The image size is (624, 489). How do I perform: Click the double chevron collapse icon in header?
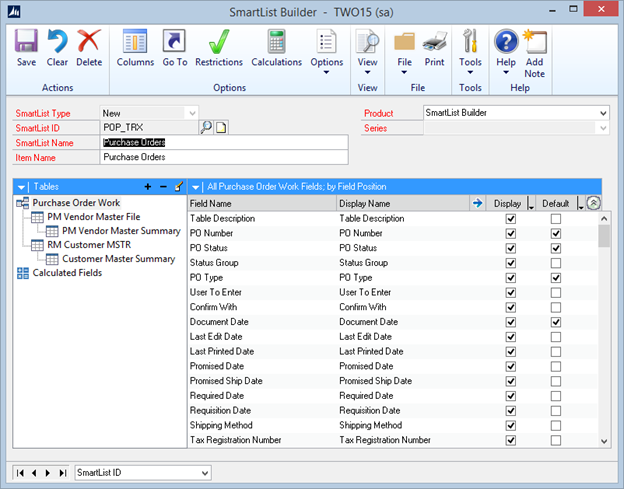pos(593,203)
